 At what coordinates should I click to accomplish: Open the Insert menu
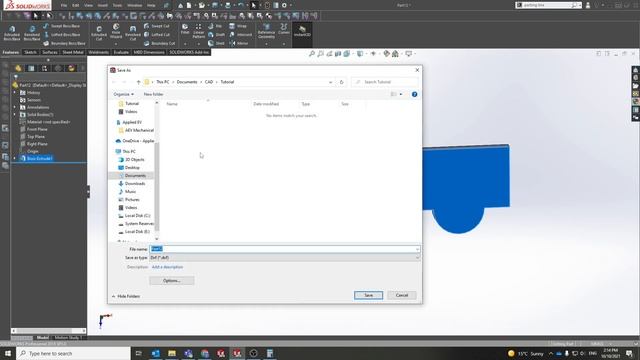coord(102,5)
